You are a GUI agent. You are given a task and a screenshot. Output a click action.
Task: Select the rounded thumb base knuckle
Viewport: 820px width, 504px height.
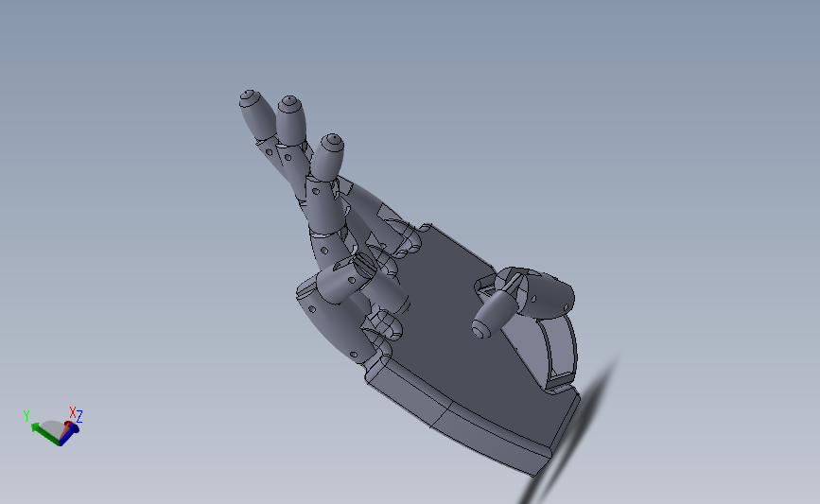[x=547, y=296]
